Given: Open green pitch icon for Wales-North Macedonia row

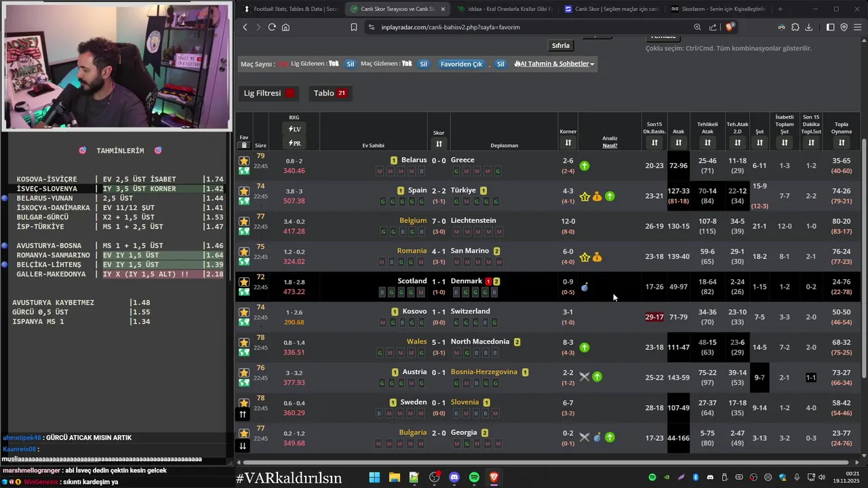Looking at the screenshot, I should [x=244, y=352].
